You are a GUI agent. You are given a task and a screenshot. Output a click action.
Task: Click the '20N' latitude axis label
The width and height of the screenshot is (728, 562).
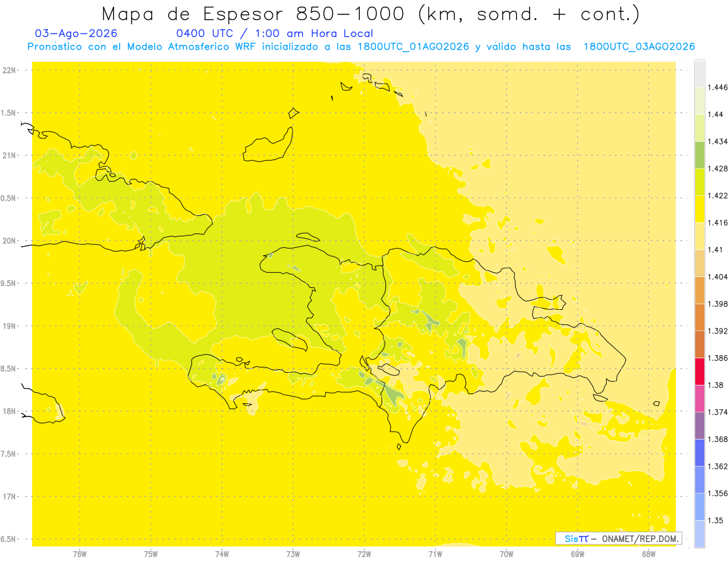click(x=9, y=241)
